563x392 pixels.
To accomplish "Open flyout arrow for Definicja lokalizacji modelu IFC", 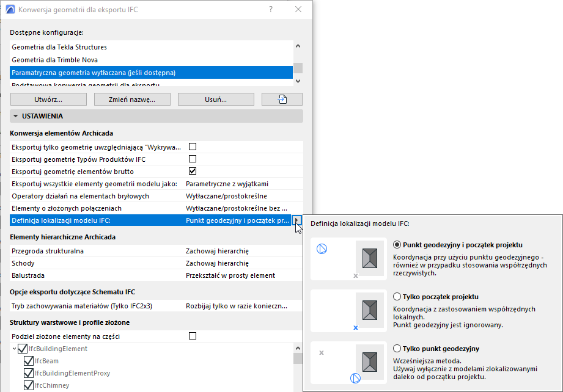I will (x=296, y=220).
